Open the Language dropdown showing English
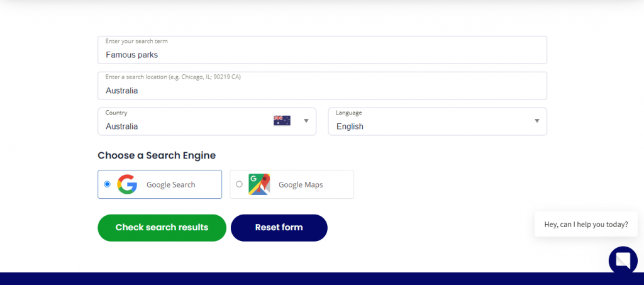 tap(438, 121)
